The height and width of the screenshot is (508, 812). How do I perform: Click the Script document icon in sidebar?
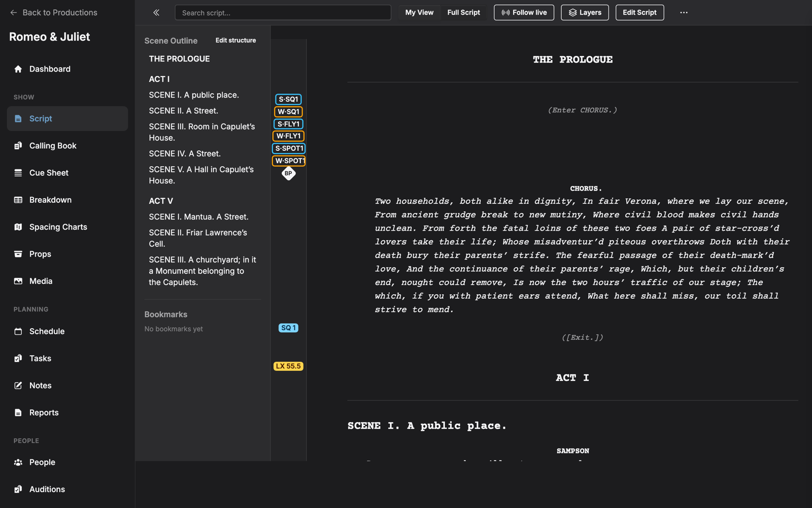18,118
